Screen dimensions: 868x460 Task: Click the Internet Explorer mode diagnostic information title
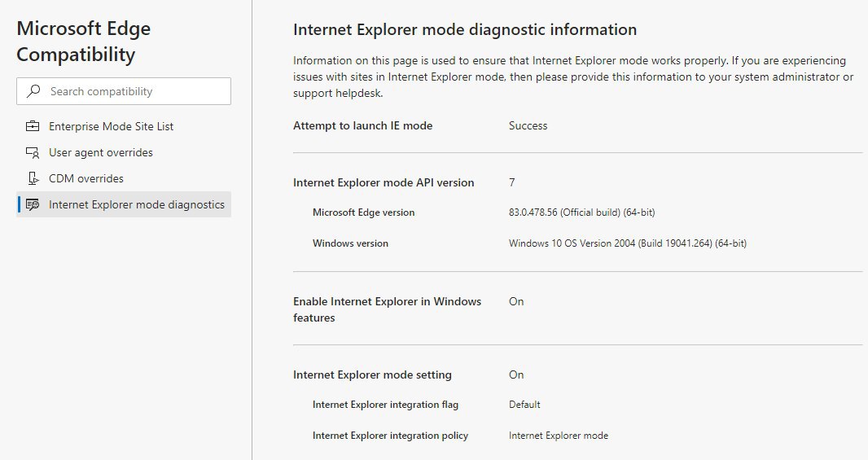[464, 29]
